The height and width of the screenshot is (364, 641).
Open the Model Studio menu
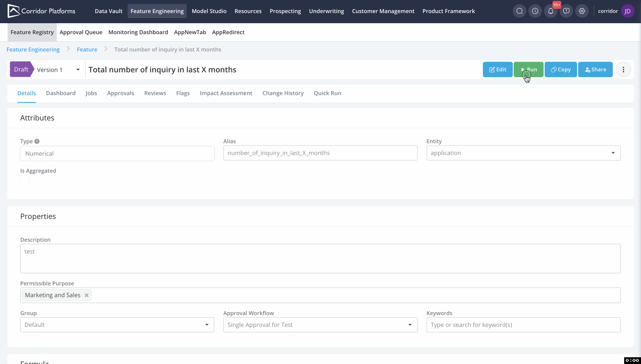coord(209,11)
